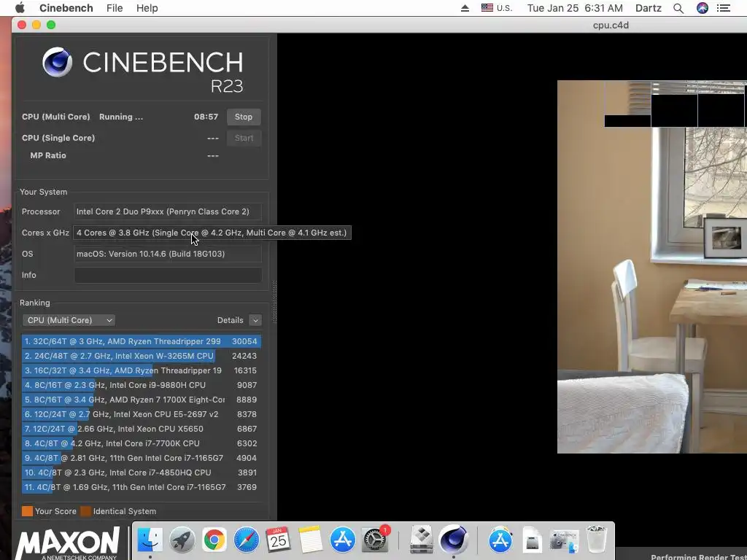747x560 pixels.
Task: Select ranking row AMD Ryzen Threadripper 299
Action: coord(141,341)
